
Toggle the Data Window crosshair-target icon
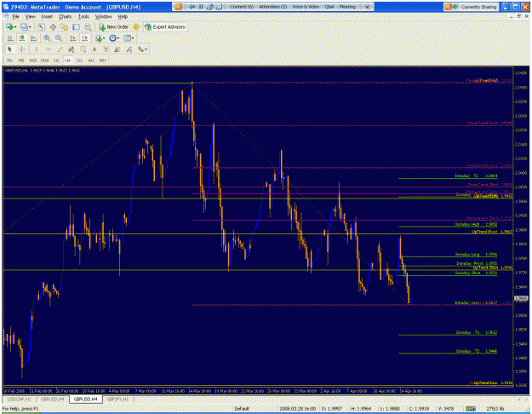coord(53,26)
